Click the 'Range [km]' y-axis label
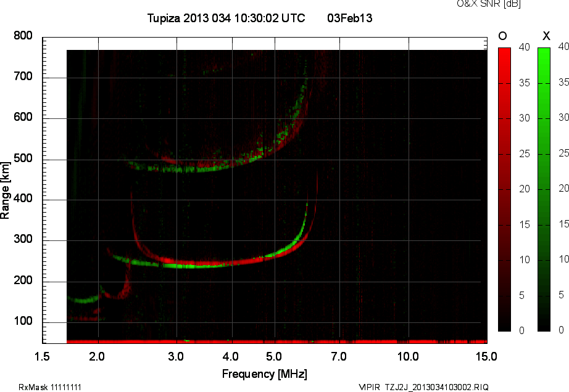This screenshot has width=569, height=392. click(x=6, y=189)
